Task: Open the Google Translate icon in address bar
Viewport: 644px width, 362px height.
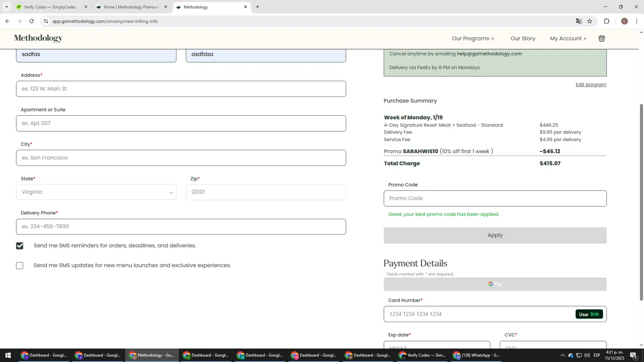Action: (579, 21)
